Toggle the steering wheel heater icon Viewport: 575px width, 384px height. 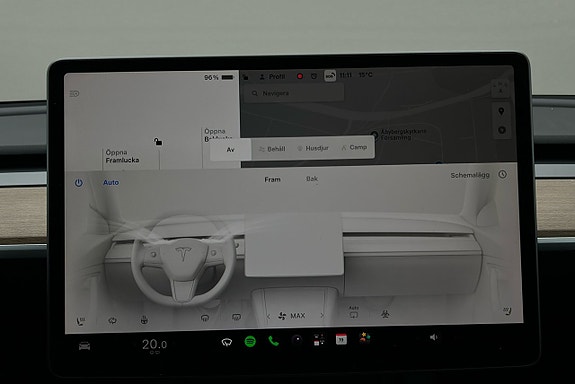[x=144, y=320]
